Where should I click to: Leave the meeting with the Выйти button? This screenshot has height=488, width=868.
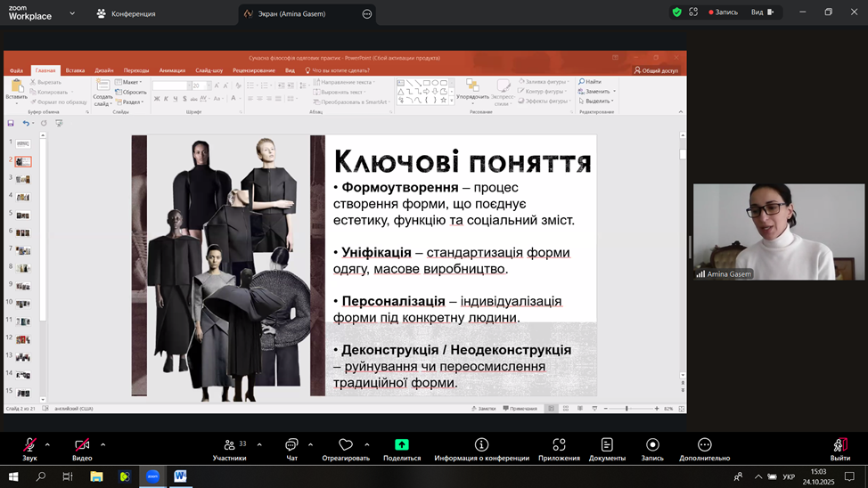pyautogui.click(x=839, y=447)
